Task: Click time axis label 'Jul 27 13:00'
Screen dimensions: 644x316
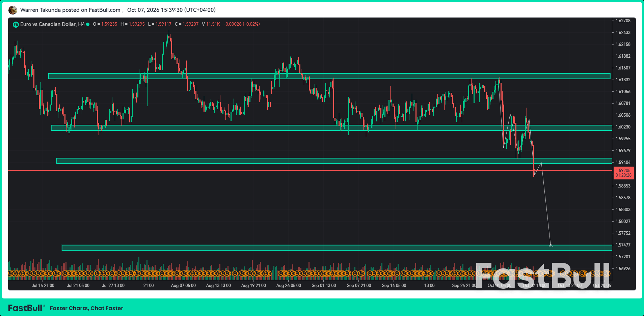Action: click(x=113, y=285)
